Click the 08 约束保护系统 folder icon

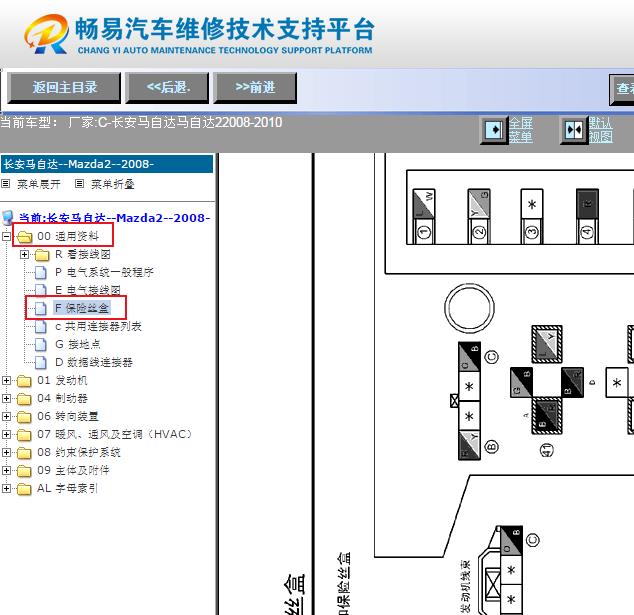(x=24, y=453)
